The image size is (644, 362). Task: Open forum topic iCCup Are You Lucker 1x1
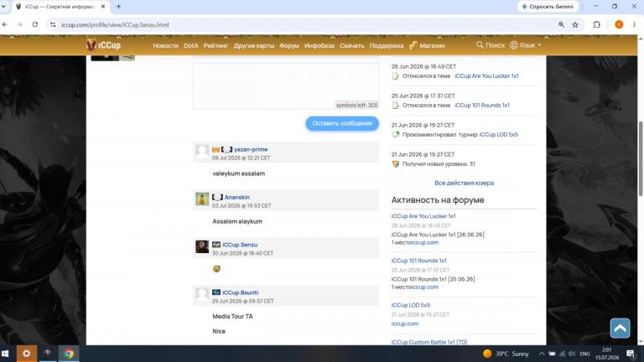pos(423,216)
